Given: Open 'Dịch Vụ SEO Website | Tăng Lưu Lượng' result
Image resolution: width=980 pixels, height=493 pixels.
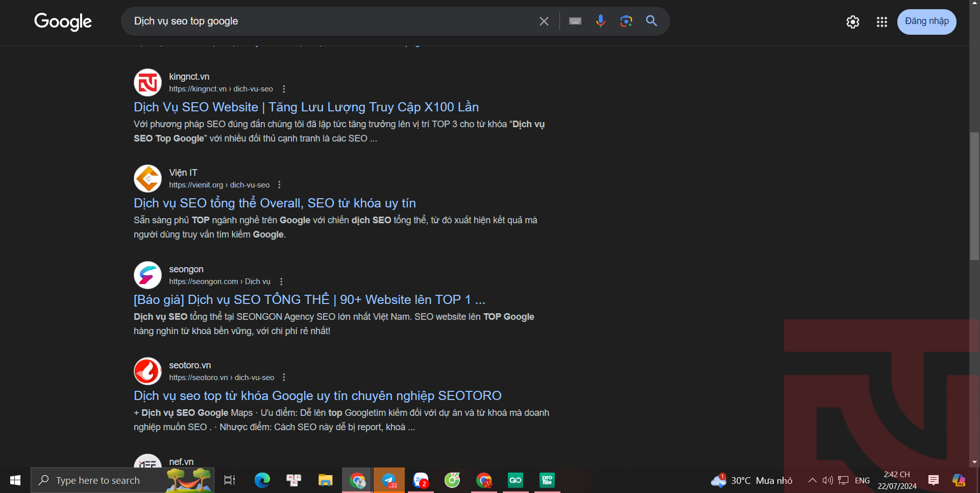Looking at the screenshot, I should pyautogui.click(x=306, y=107).
